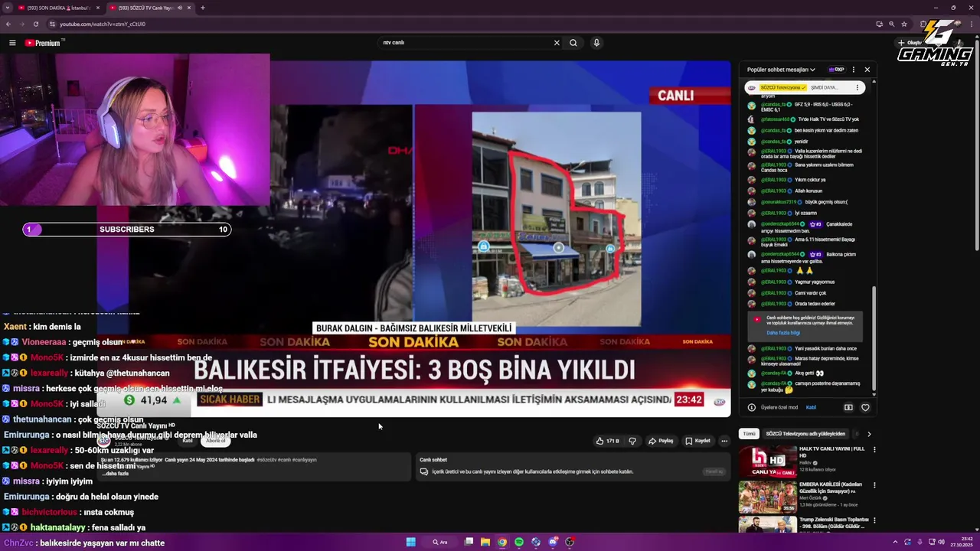Open a new browser tab

click(202, 8)
